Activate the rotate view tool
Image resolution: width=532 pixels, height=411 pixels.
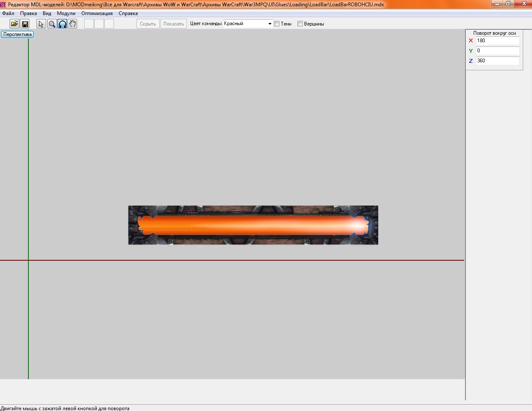coord(62,24)
